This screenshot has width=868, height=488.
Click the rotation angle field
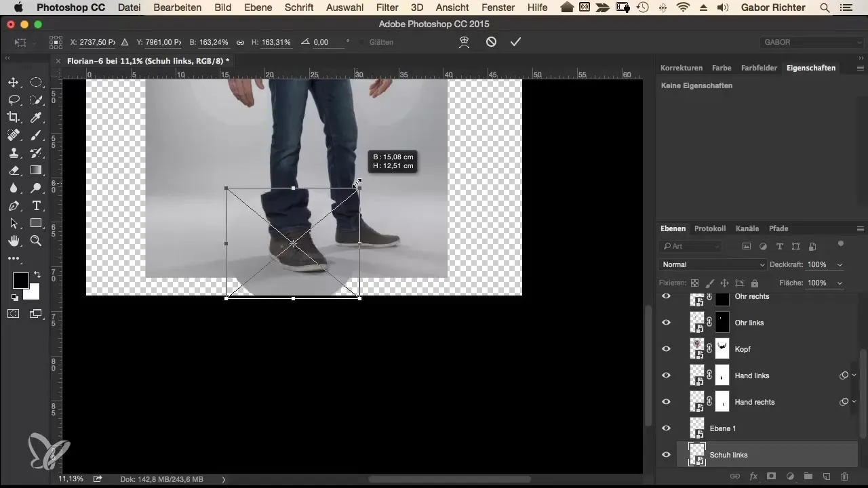327,42
